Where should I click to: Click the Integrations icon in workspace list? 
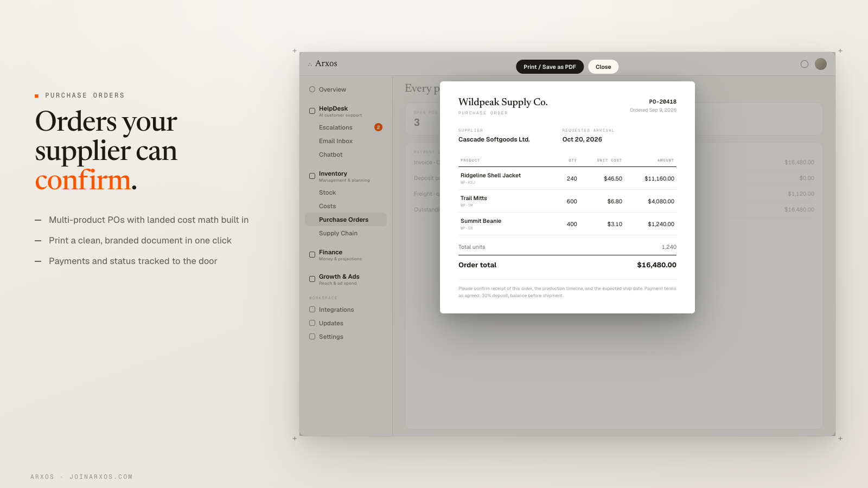pyautogui.click(x=312, y=310)
